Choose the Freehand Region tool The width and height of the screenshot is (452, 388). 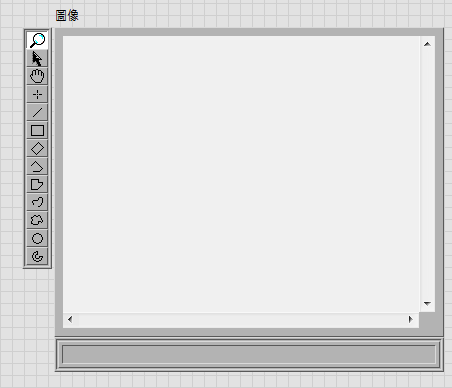click(x=37, y=220)
